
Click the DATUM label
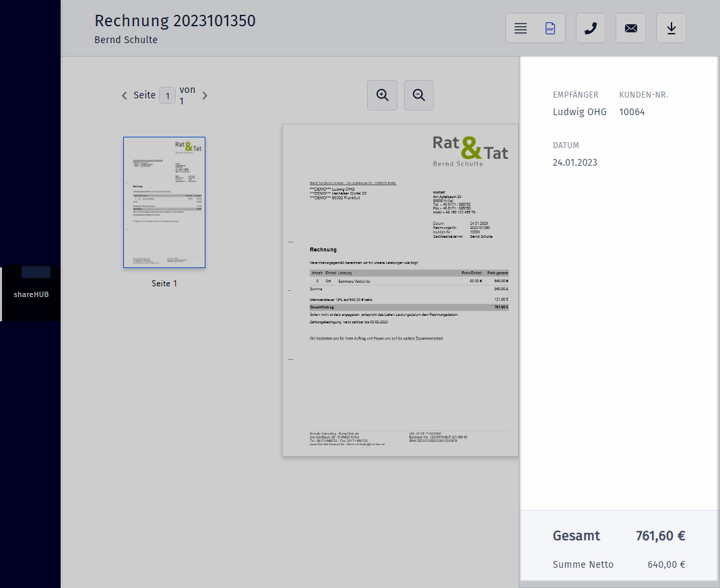(566, 145)
